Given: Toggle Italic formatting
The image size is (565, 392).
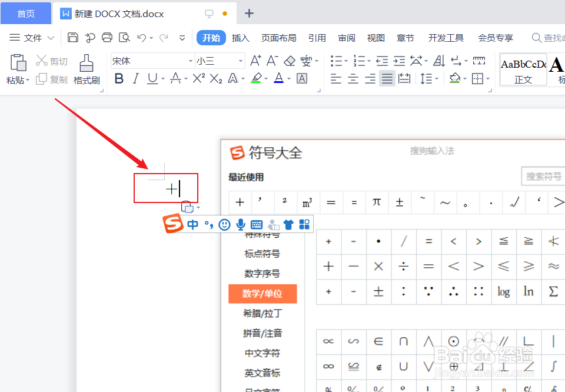Looking at the screenshot, I should click(x=135, y=78).
